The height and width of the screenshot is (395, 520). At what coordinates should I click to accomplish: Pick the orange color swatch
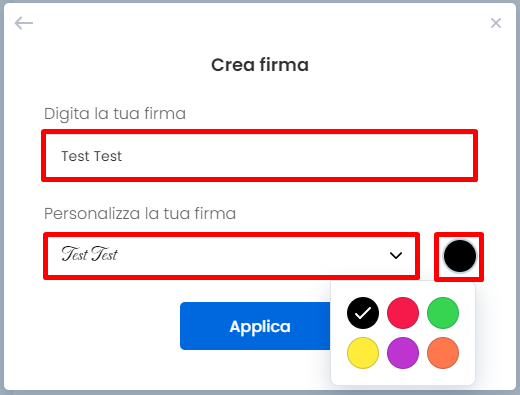pos(443,353)
